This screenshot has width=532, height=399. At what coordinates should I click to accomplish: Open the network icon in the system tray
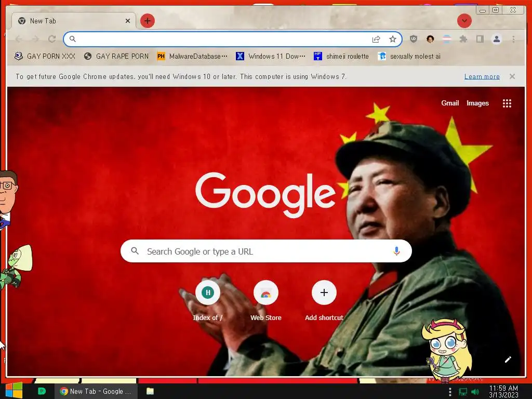pos(463,392)
